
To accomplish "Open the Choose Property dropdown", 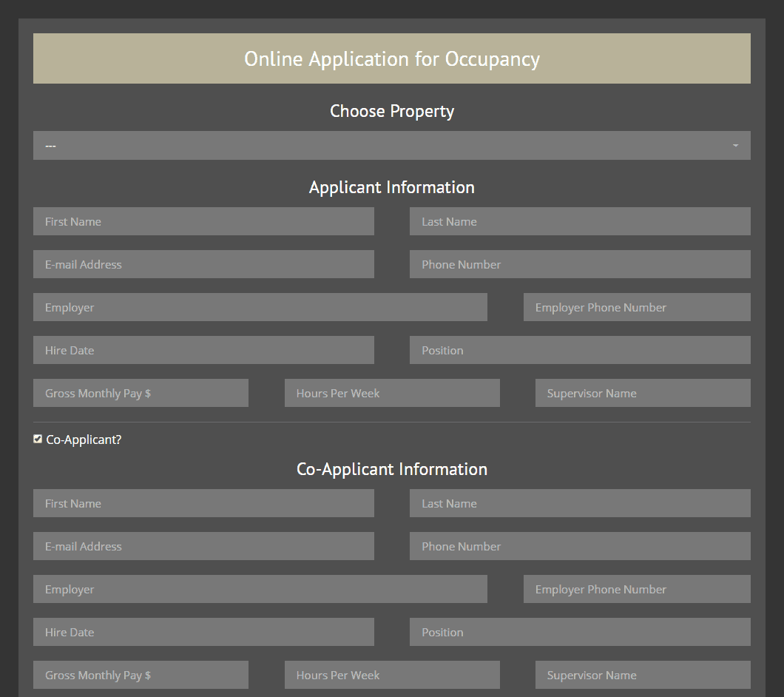I will (391, 146).
